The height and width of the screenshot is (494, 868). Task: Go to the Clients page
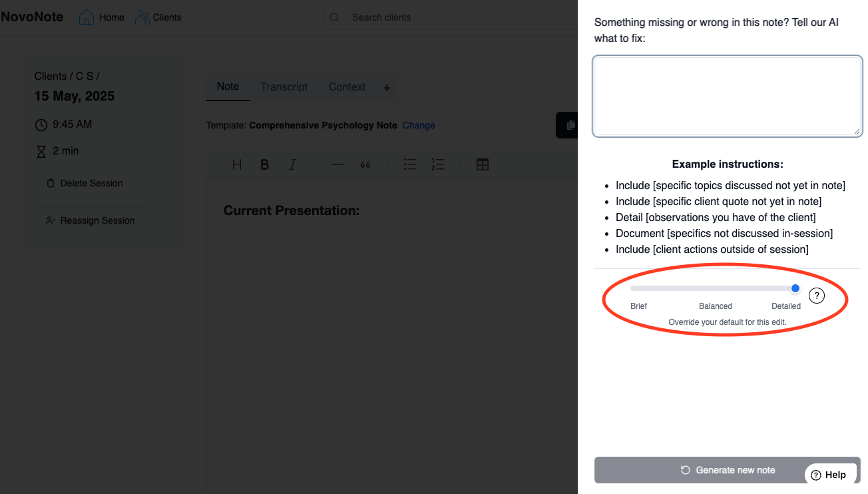pyautogui.click(x=158, y=17)
